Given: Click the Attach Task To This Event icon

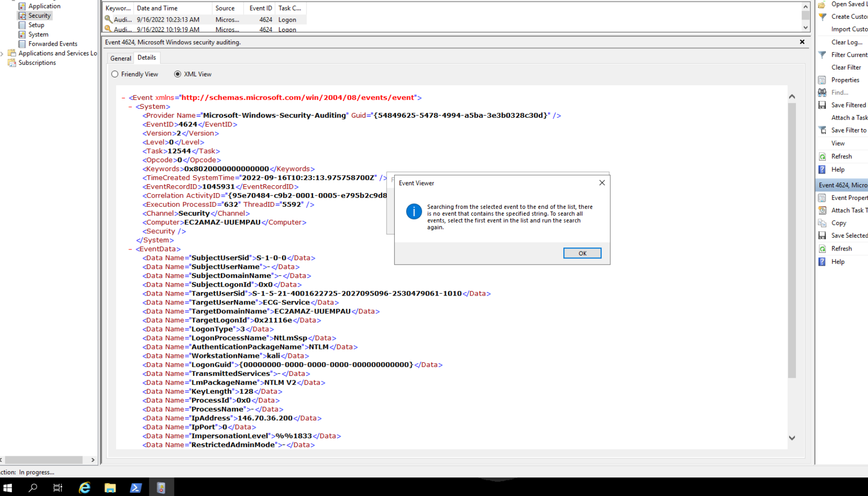Looking at the screenshot, I should point(822,210).
